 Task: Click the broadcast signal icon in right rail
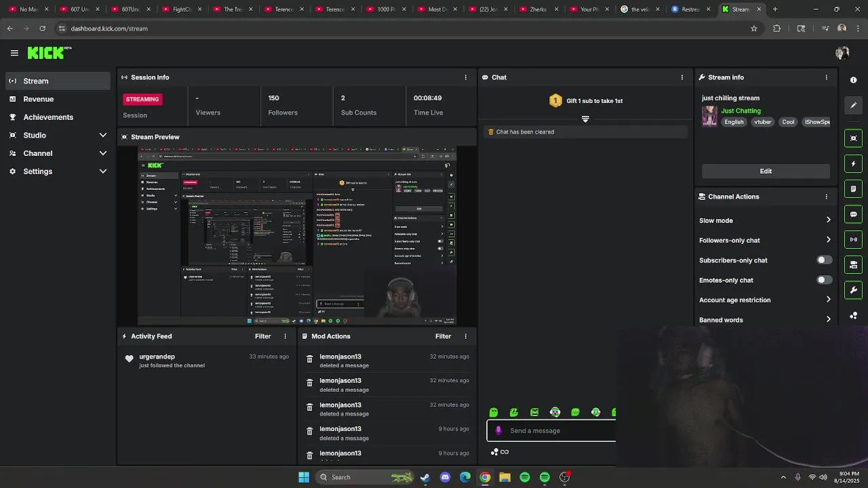pyautogui.click(x=853, y=239)
